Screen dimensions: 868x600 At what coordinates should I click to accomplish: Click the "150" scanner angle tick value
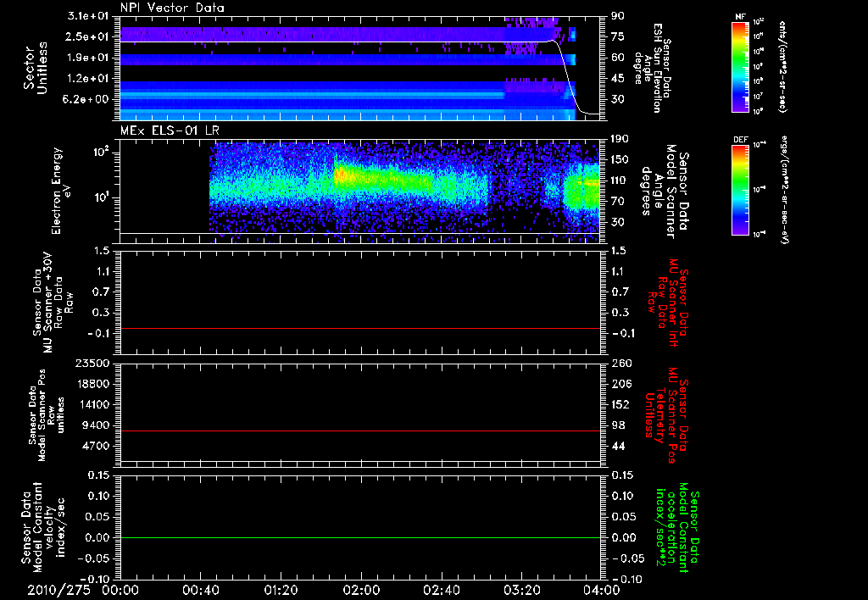620,159
